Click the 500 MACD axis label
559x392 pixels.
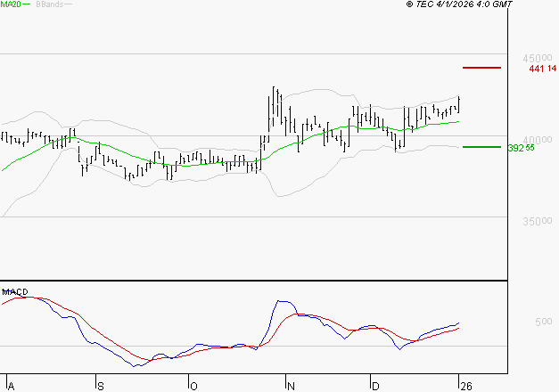(x=544, y=322)
